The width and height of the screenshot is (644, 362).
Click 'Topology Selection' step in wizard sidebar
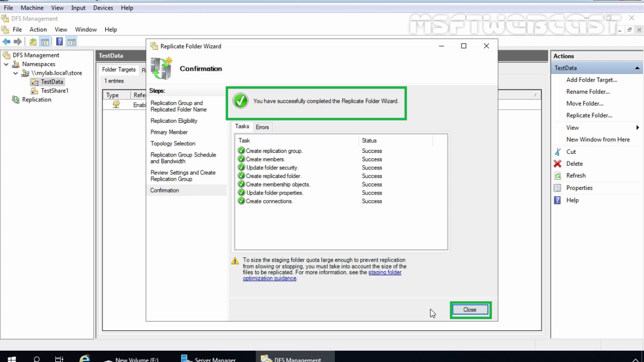173,144
